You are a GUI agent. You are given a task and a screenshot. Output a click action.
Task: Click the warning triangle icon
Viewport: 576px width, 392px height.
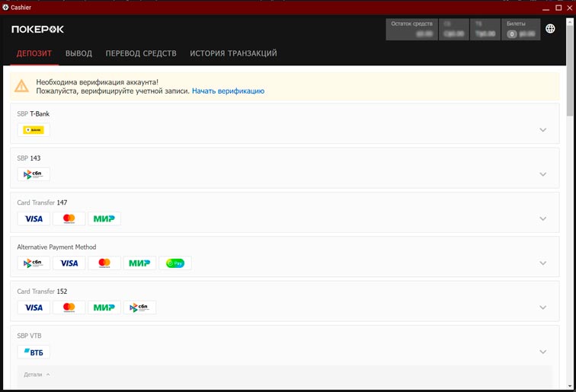tap(22, 86)
